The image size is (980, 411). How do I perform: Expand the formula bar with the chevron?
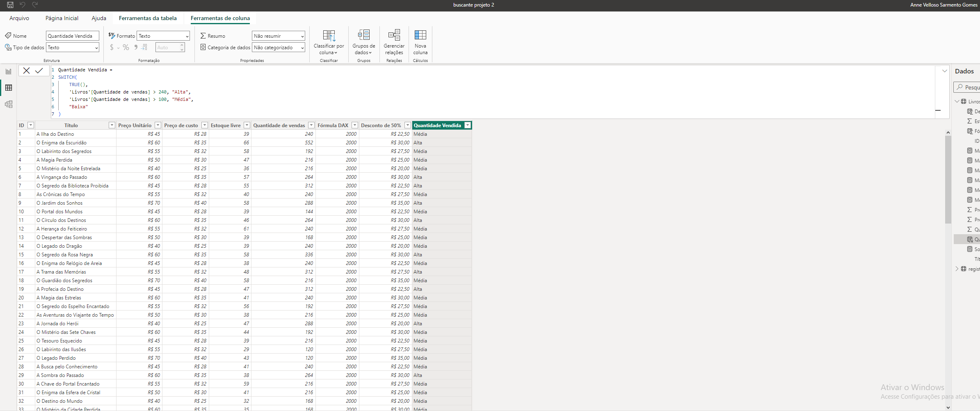[945, 71]
